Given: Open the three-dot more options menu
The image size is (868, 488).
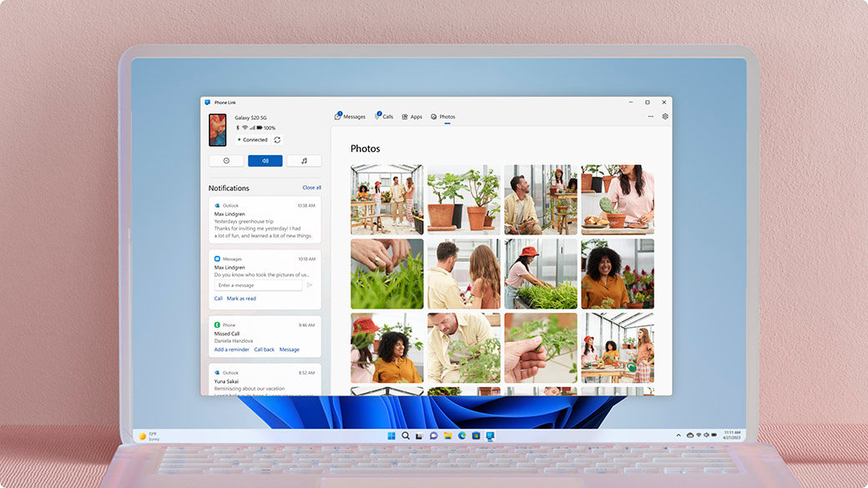Looking at the screenshot, I should (650, 117).
